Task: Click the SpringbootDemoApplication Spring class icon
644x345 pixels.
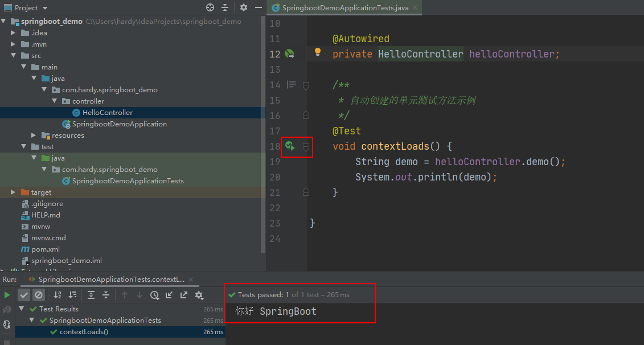Action: (65, 124)
